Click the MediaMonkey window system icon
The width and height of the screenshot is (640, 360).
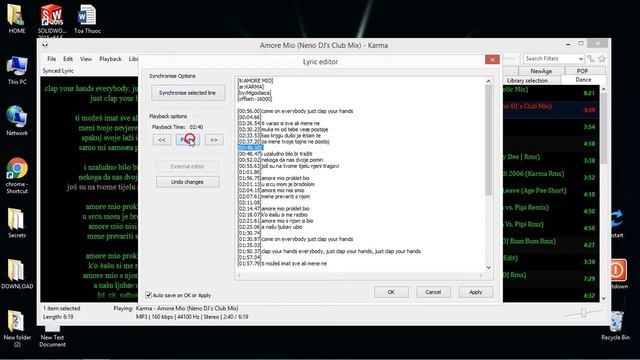point(45,45)
